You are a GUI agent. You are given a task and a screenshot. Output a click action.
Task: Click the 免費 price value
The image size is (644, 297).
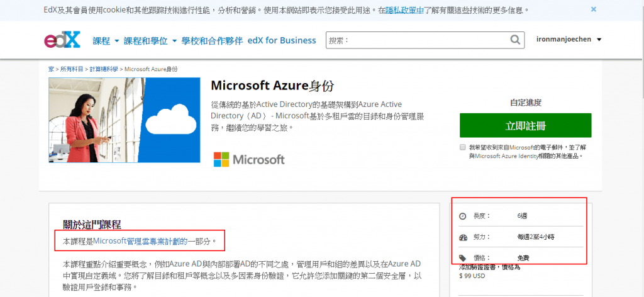[x=523, y=259]
